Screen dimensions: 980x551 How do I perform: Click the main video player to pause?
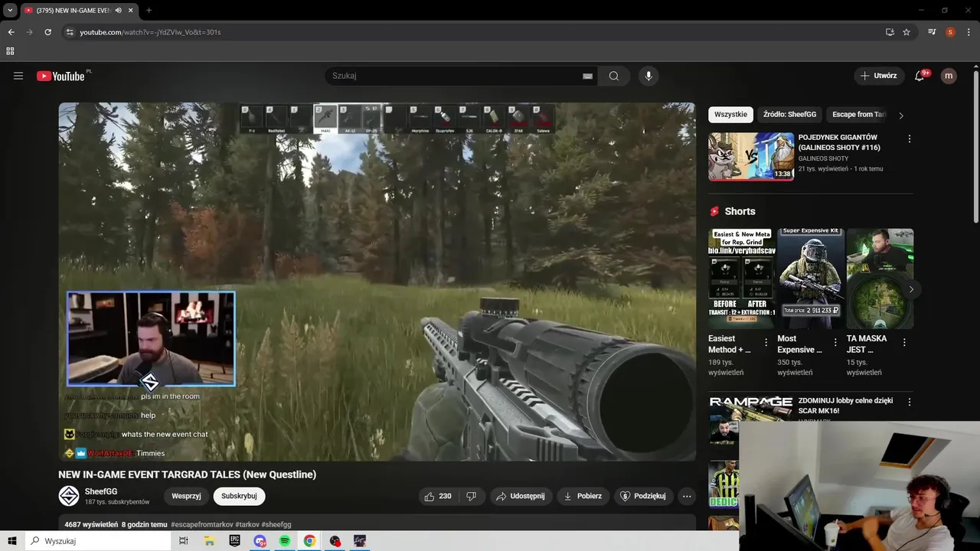point(377,282)
